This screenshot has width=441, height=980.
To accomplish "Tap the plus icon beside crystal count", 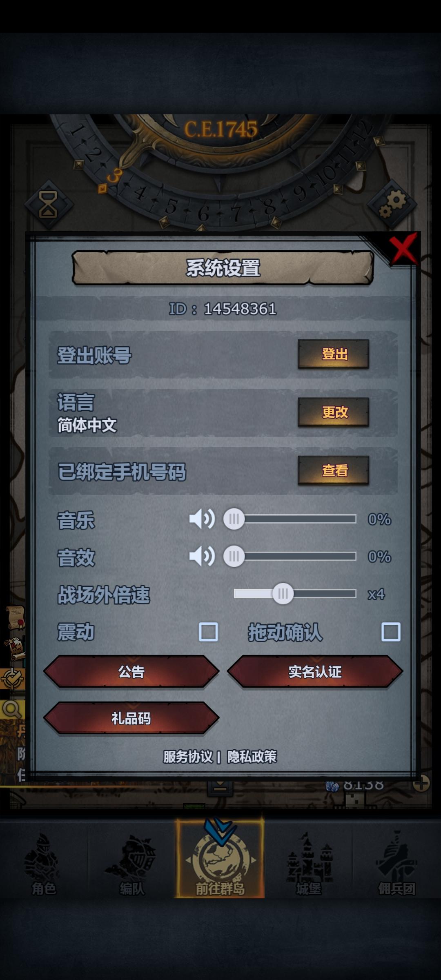I will pyautogui.click(x=421, y=784).
